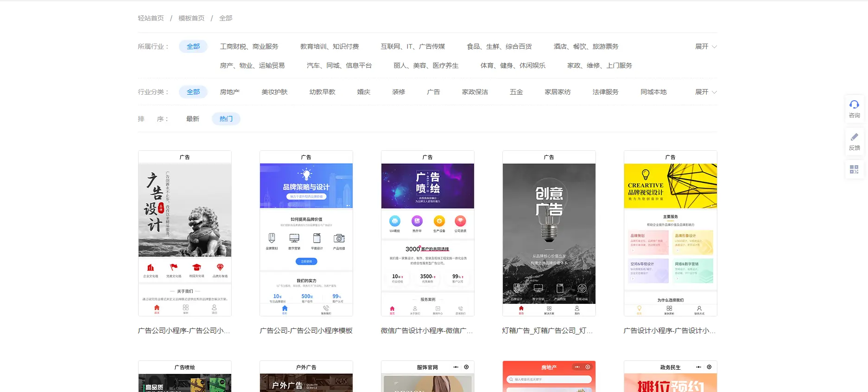Choose 房地产 industry category
Viewport: 868px width, 392px height.
(x=229, y=92)
